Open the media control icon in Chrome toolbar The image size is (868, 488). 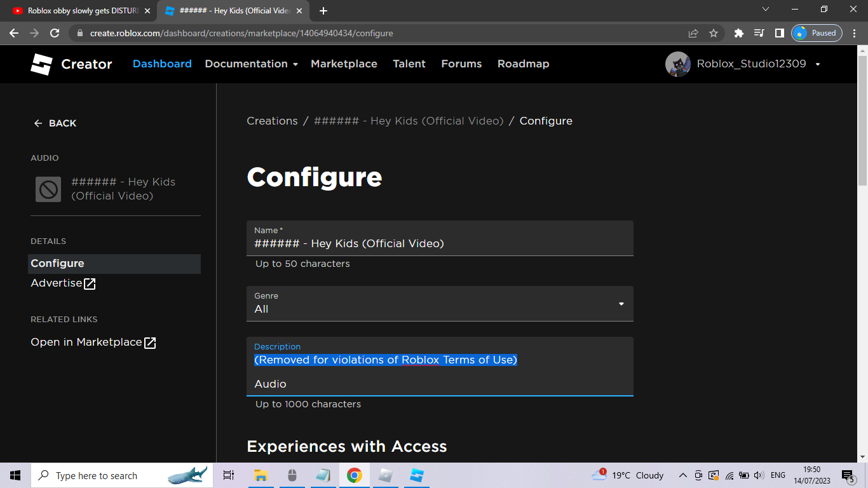[x=759, y=33]
